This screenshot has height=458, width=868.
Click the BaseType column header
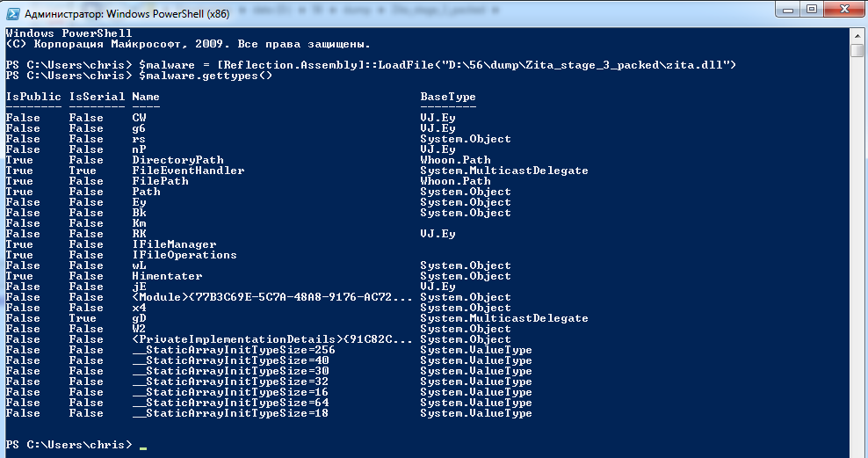pos(448,97)
